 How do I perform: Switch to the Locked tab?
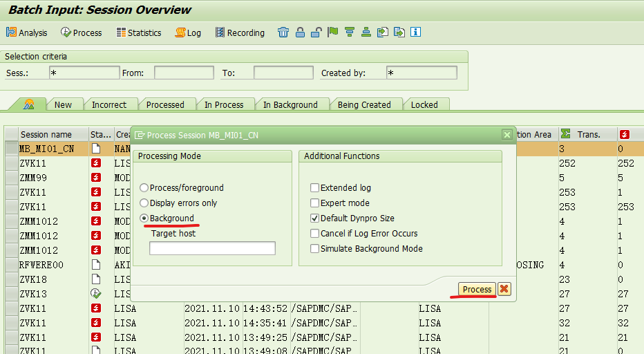424,104
